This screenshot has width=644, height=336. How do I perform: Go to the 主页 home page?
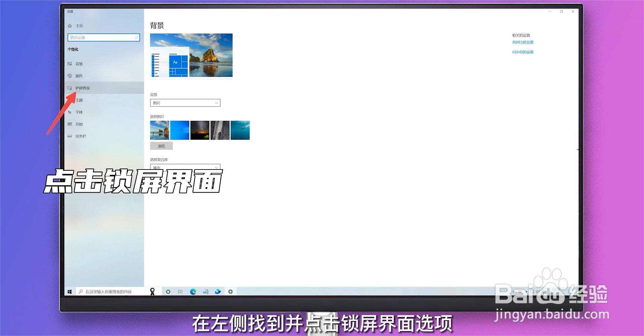[x=75, y=26]
